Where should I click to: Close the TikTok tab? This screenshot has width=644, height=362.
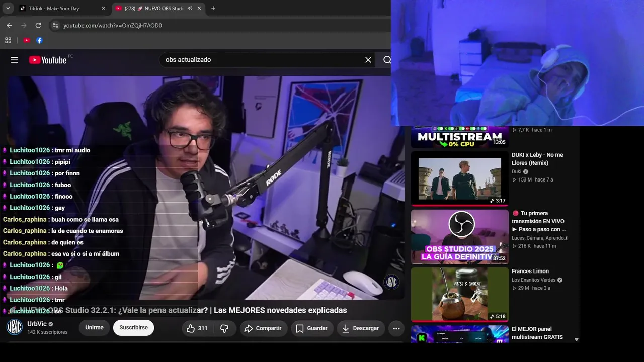pyautogui.click(x=104, y=8)
